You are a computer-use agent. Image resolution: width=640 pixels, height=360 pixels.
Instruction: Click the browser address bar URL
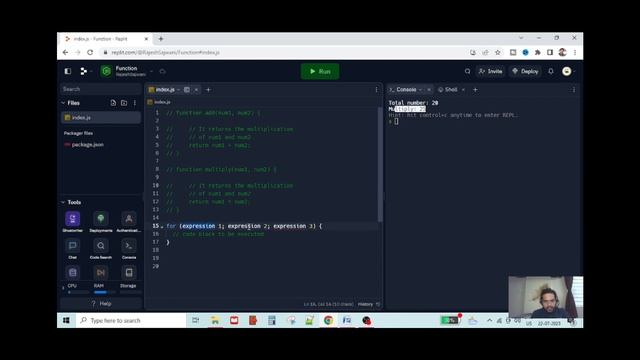coord(165,52)
